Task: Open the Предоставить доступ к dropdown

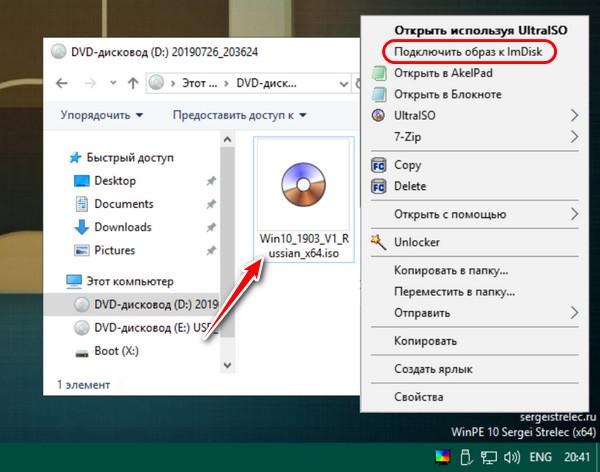Action: (240, 115)
